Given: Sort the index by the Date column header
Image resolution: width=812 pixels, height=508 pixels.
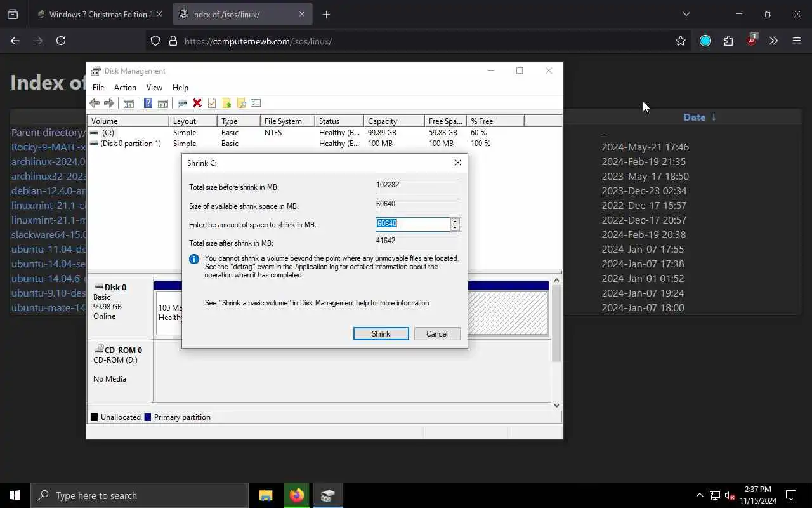Looking at the screenshot, I should [700, 117].
